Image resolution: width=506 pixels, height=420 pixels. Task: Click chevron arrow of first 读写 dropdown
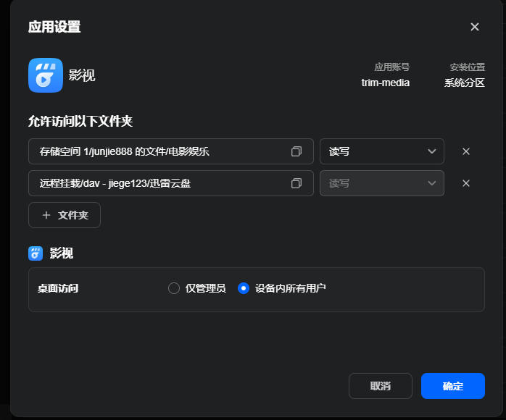click(x=432, y=151)
